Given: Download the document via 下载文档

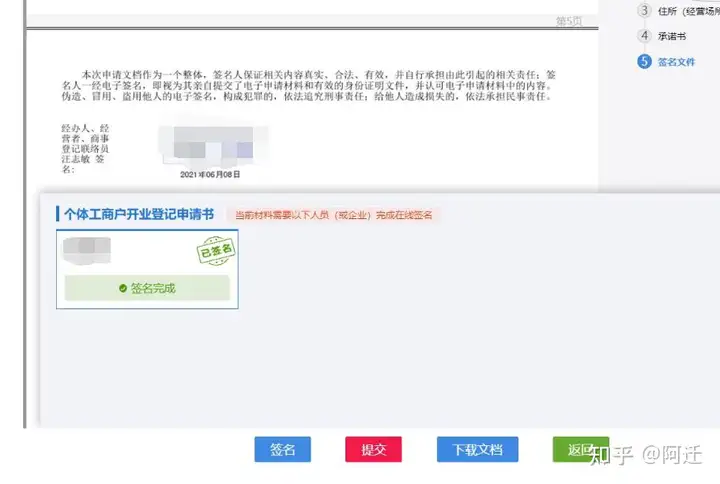Looking at the screenshot, I should point(478,449).
